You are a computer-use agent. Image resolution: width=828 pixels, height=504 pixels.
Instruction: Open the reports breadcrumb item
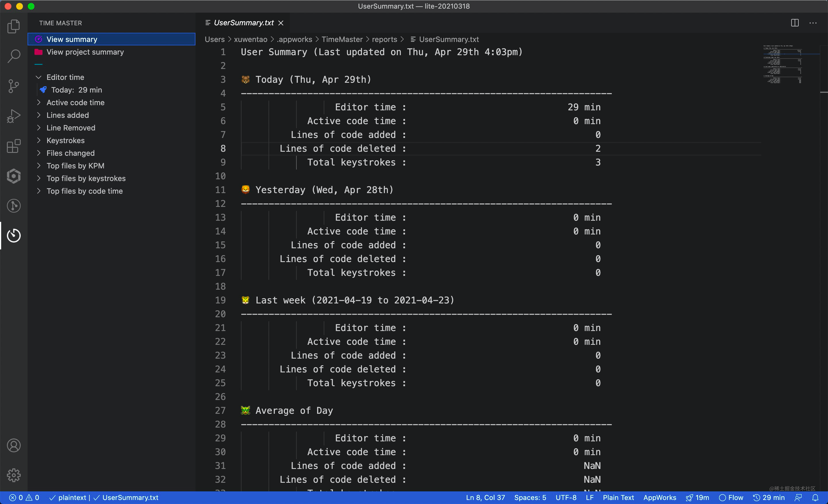[x=384, y=39]
